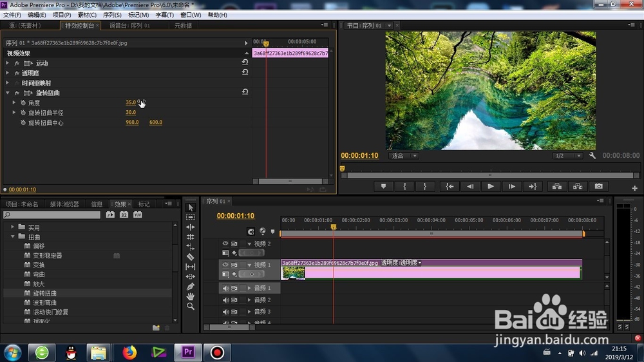Open Program monitor settings wrench
The image size is (644, 362).
pos(592,156)
